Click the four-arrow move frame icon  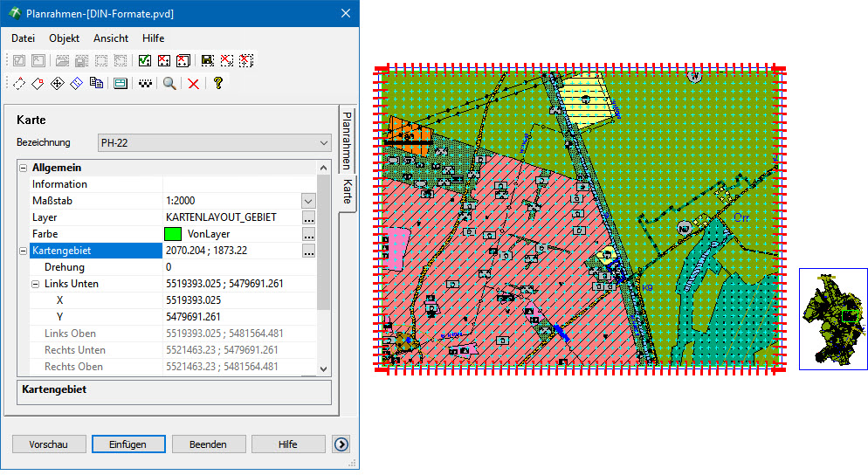coord(58,83)
